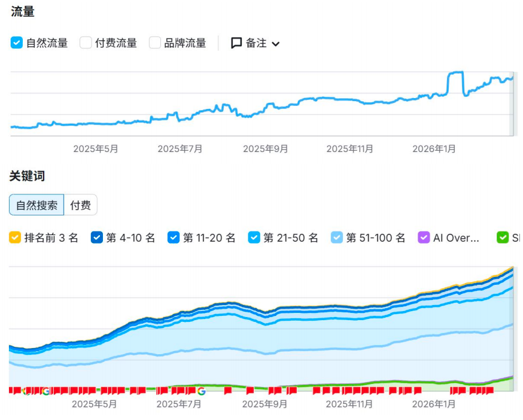This screenshot has height=420, width=523.
Task: Select the 自然搜索 tab
Action: pos(37,205)
